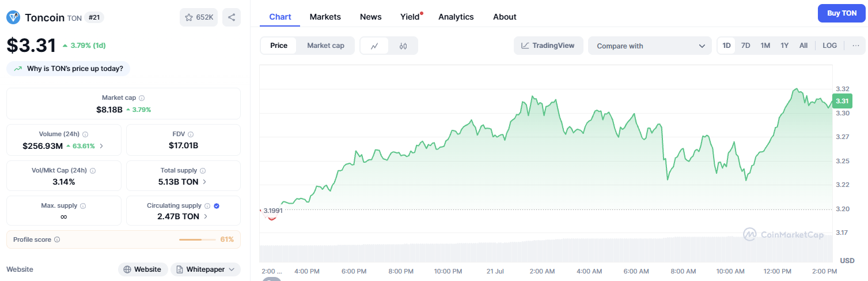Open TradingView chart button
The image size is (868, 281).
548,46
